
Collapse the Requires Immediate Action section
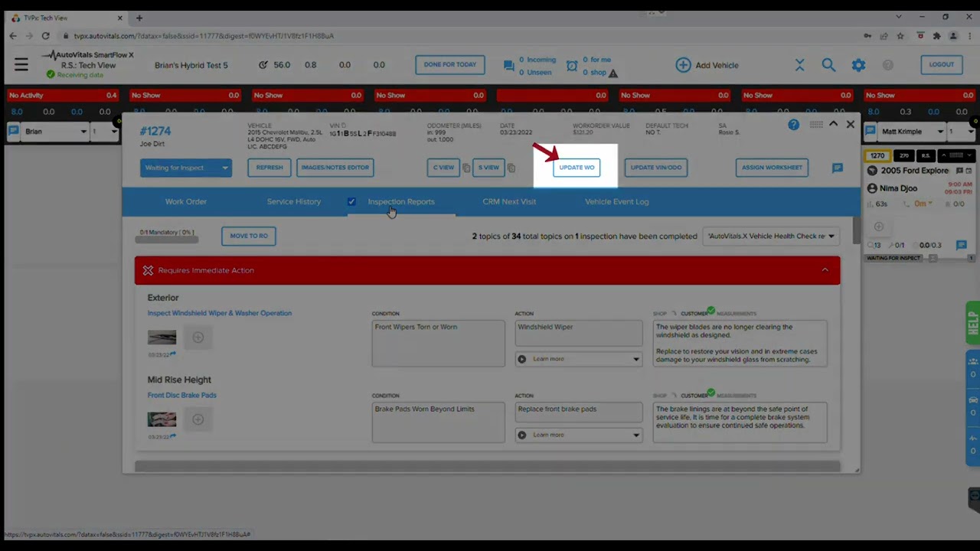tap(825, 270)
